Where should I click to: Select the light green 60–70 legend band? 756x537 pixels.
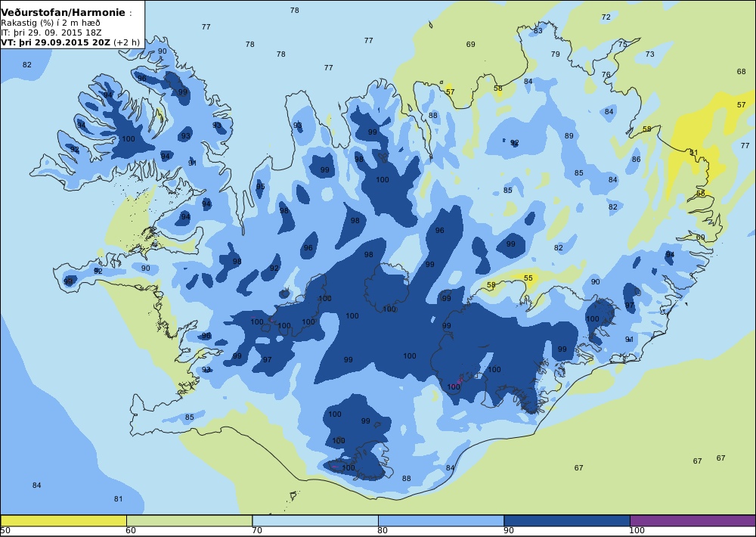tap(190, 520)
